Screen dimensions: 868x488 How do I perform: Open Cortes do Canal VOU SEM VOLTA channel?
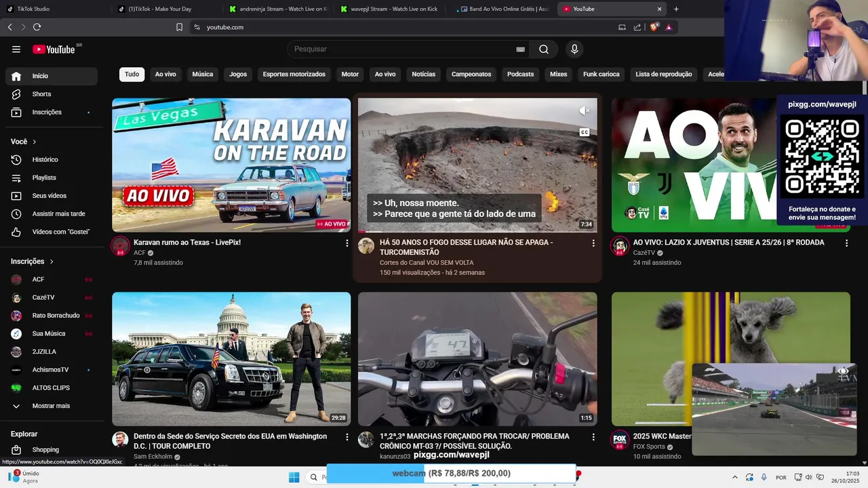[427, 262]
